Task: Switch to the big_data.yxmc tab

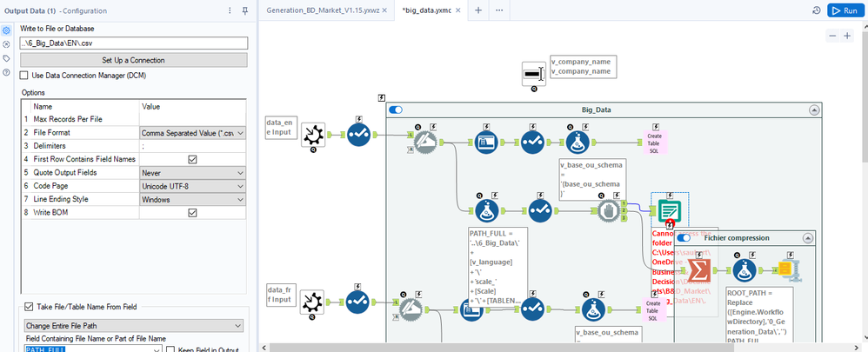Action: (x=425, y=10)
